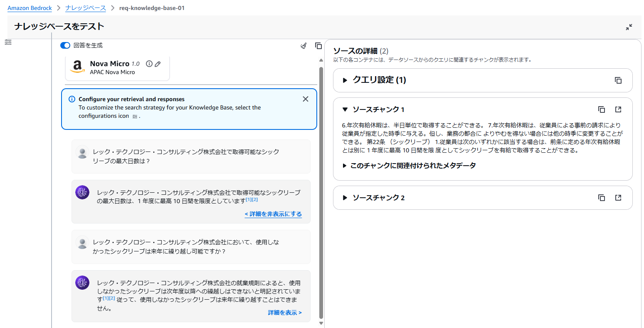Toggle the 回答を生成 switch
Viewport: 644px width, 328px height.
coord(65,45)
